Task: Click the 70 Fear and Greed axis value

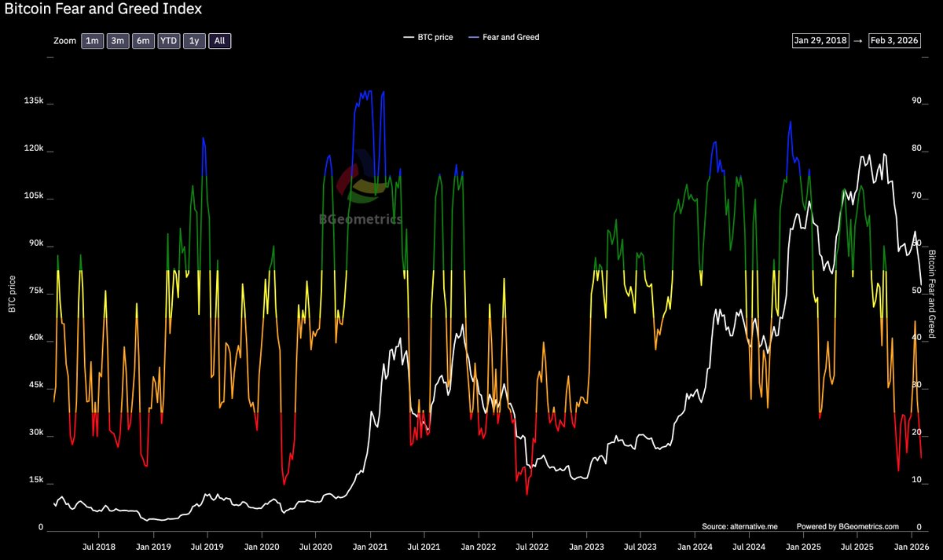Action: coord(916,196)
